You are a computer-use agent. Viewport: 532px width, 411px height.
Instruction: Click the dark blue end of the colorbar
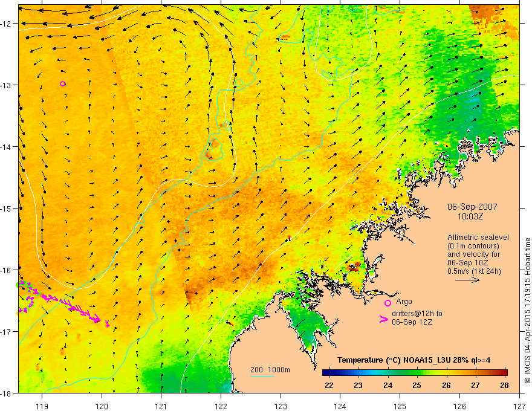(x=326, y=372)
